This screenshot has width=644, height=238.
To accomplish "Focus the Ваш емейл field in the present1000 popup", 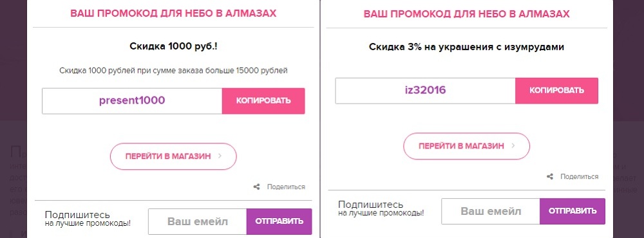I will click(x=198, y=221).
